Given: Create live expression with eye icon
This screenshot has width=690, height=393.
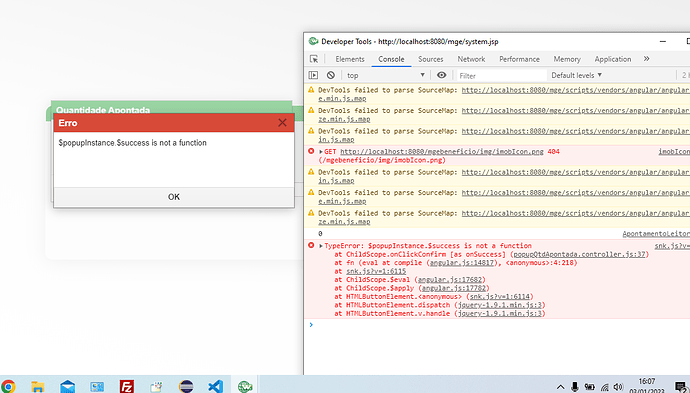Looking at the screenshot, I should click(441, 75).
